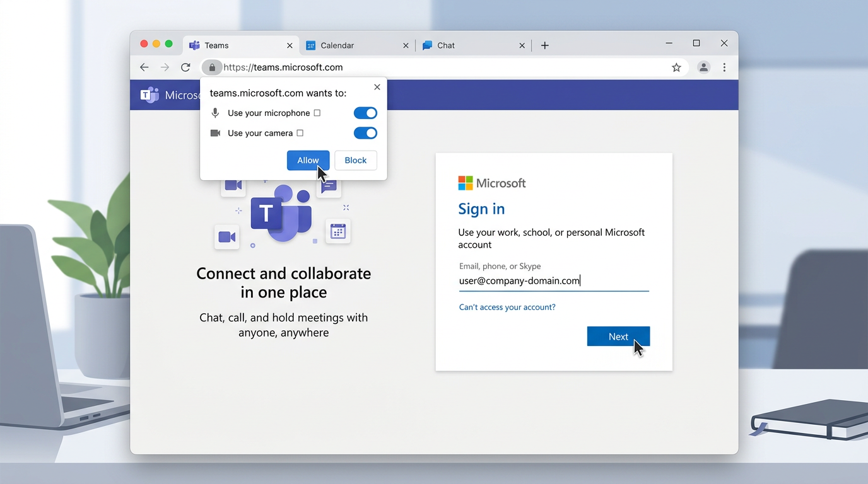The image size is (868, 484).
Task: Open a new tab with the plus button
Action: [544, 45]
